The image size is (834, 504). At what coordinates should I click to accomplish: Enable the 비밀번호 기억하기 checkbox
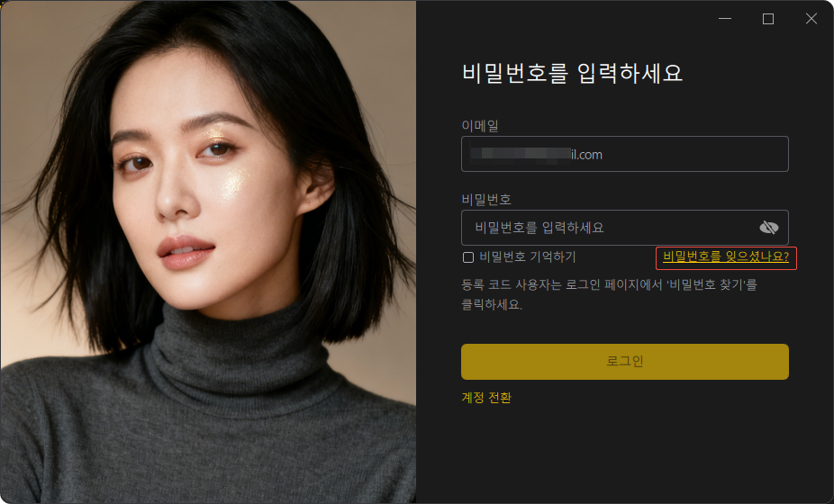(468, 257)
